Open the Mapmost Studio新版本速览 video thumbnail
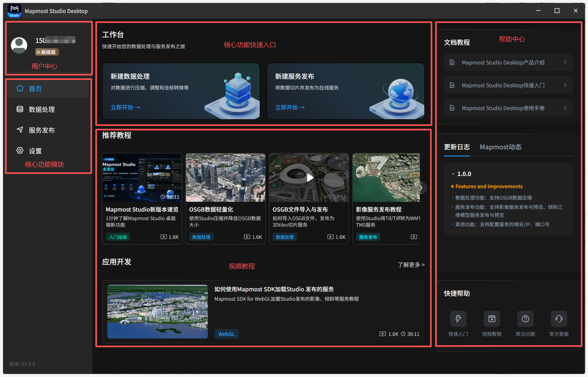The width and height of the screenshot is (588, 377). point(142,178)
